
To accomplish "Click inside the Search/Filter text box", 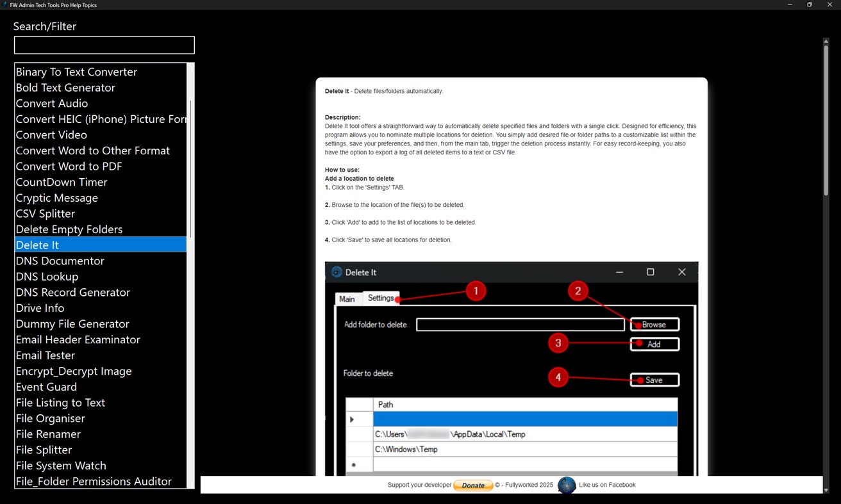I will [x=104, y=45].
